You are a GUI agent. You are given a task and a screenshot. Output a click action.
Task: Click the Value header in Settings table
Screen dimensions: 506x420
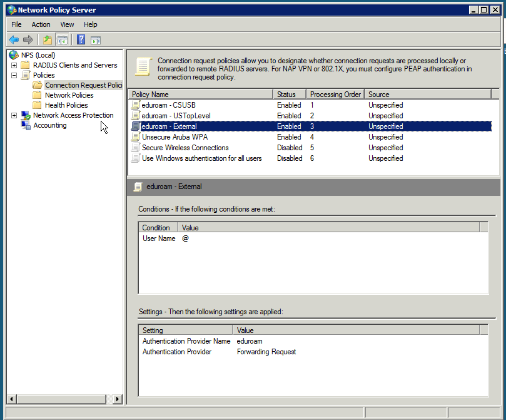357,330
